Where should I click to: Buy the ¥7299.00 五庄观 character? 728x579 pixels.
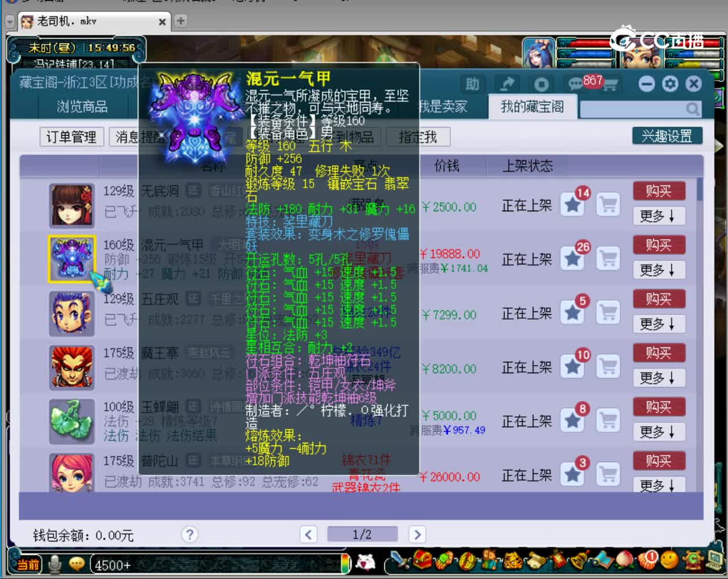(x=659, y=299)
